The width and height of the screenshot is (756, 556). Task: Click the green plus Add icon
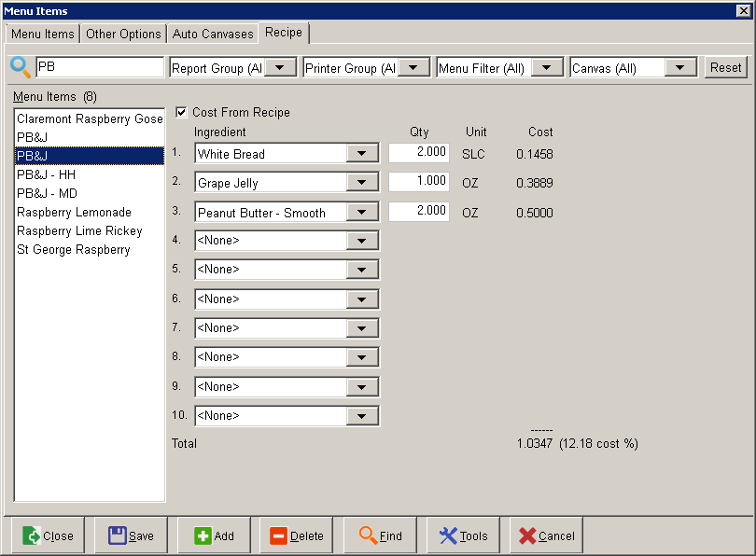[x=203, y=535]
